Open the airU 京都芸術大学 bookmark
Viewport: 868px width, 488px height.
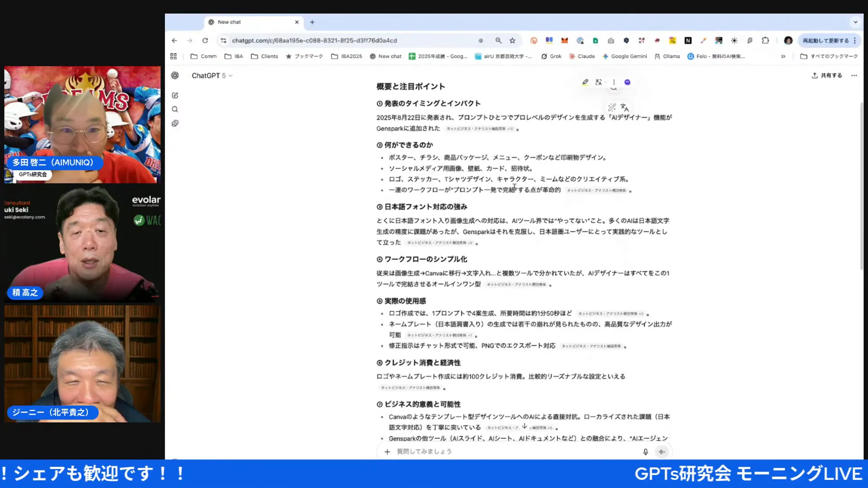(503, 56)
